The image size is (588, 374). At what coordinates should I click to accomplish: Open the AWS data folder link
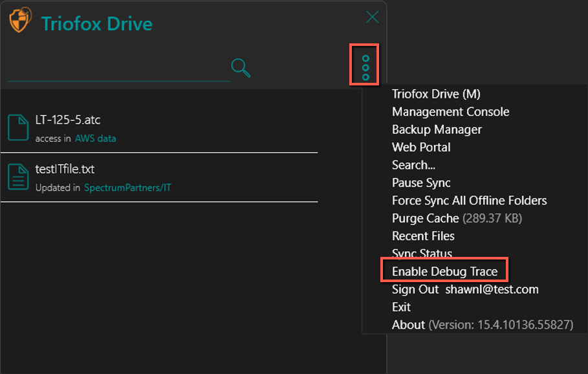tap(95, 138)
